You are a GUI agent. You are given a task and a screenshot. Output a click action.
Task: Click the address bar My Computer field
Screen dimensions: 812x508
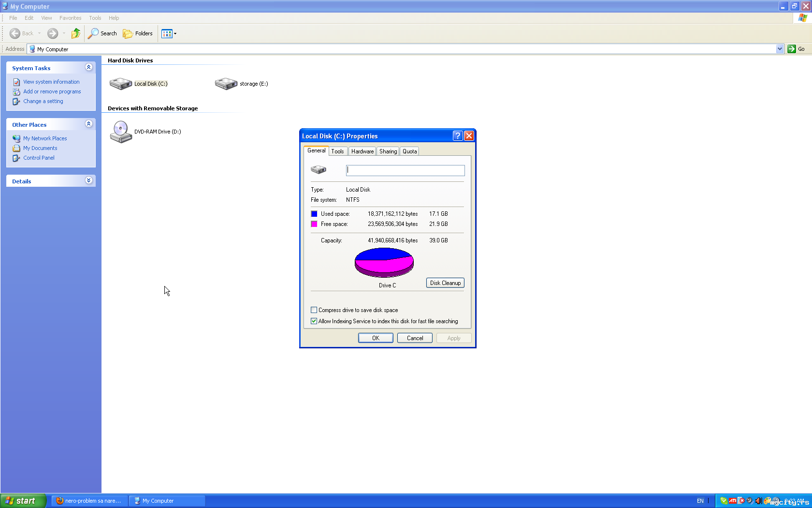coord(402,49)
